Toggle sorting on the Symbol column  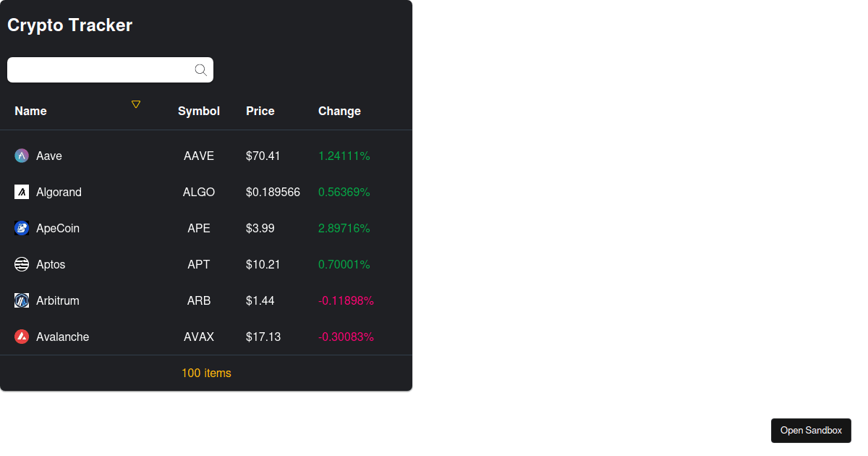point(198,111)
